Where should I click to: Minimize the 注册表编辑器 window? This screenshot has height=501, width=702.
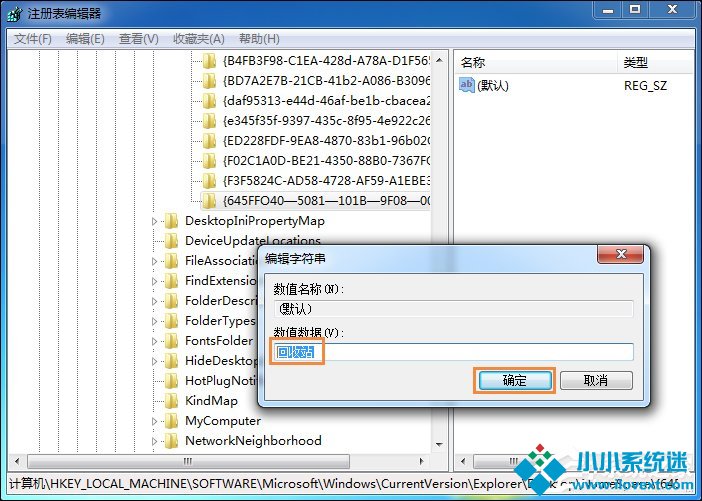pyautogui.click(x=608, y=9)
